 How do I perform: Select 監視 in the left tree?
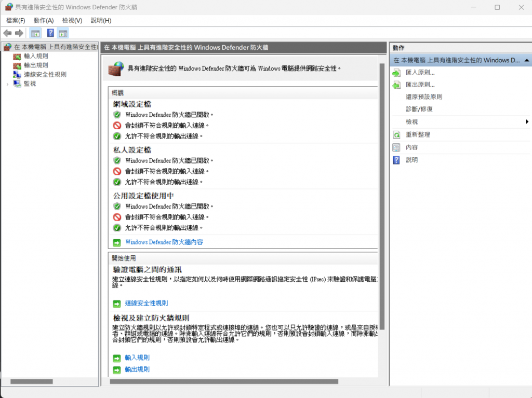click(x=30, y=84)
